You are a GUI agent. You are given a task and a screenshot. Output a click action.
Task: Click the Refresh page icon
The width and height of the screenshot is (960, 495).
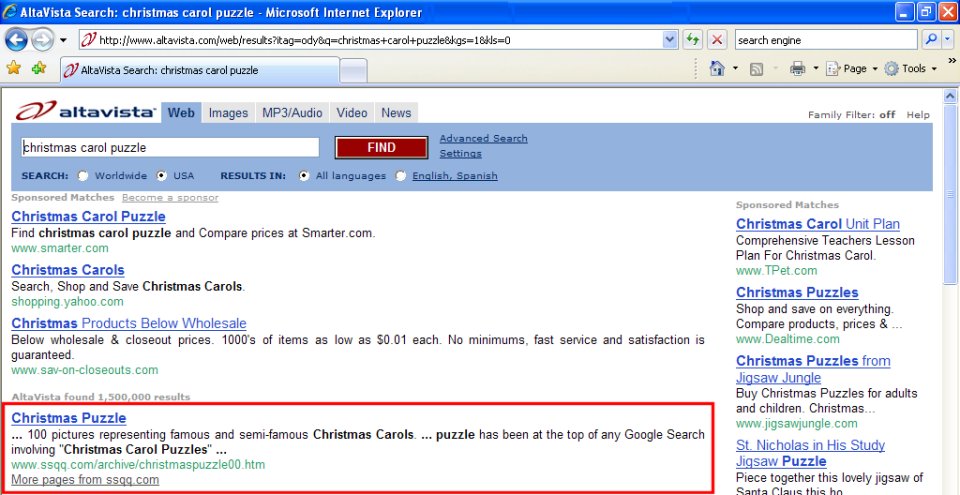pyautogui.click(x=692, y=40)
